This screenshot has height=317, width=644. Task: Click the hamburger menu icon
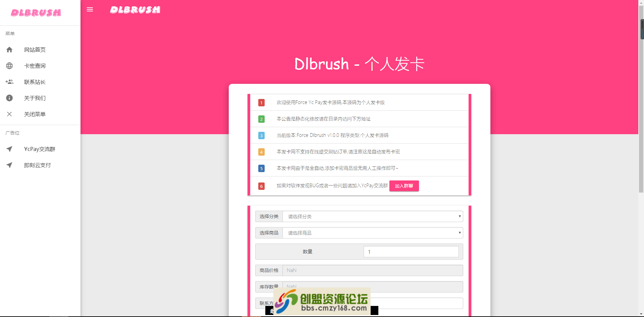point(90,9)
